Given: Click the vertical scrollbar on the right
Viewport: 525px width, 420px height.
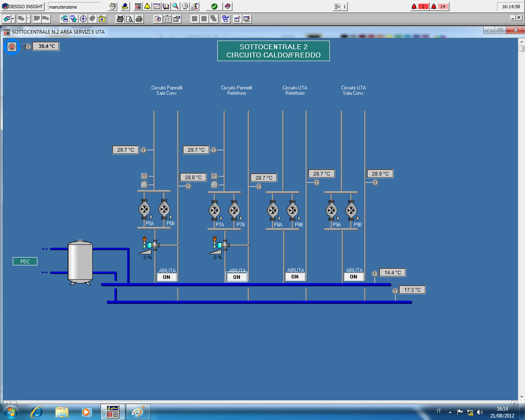Looking at the screenshot, I should coord(521,219).
